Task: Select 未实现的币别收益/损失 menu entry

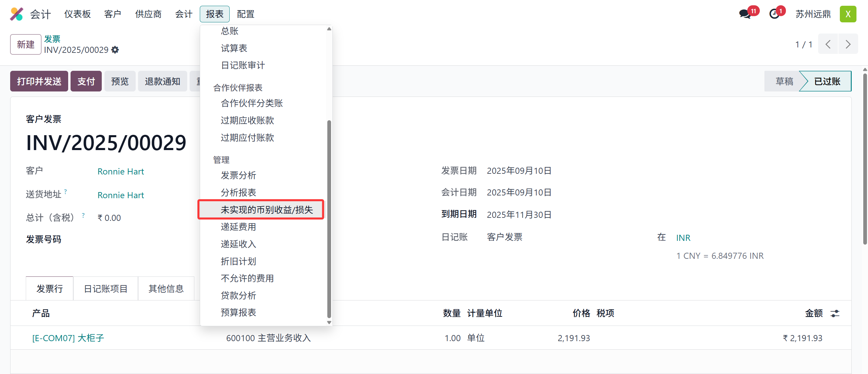Action: coord(267,210)
